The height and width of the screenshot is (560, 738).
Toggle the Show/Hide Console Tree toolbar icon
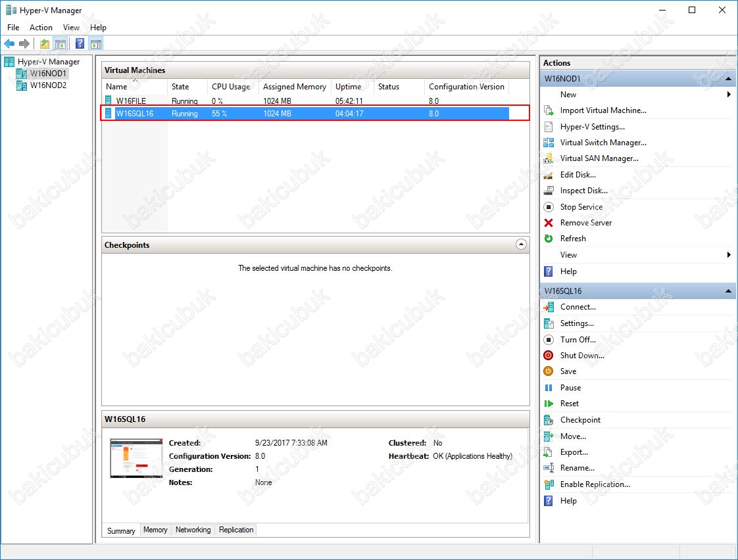(61, 44)
